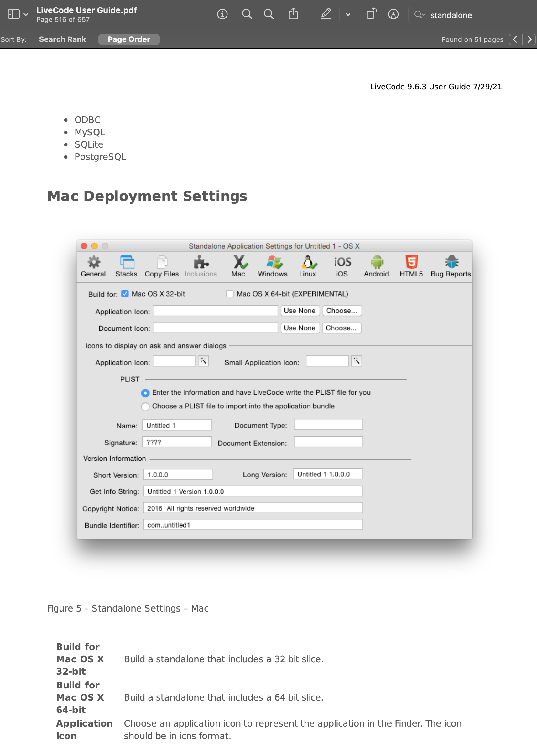
Task: Click 'Found on 51 pages' status text
Action: 472,39
